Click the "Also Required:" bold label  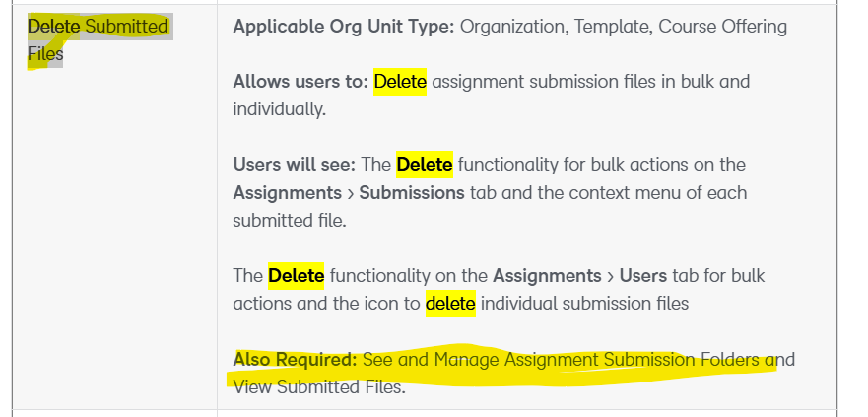coord(295,360)
